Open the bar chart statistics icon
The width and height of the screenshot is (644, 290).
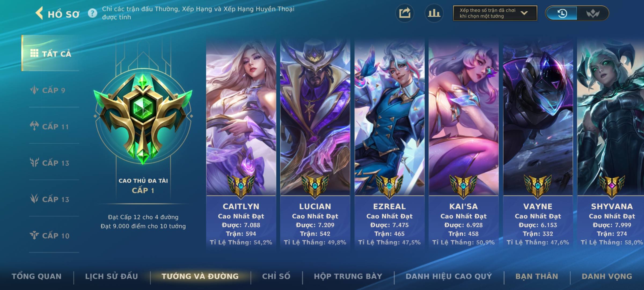434,13
